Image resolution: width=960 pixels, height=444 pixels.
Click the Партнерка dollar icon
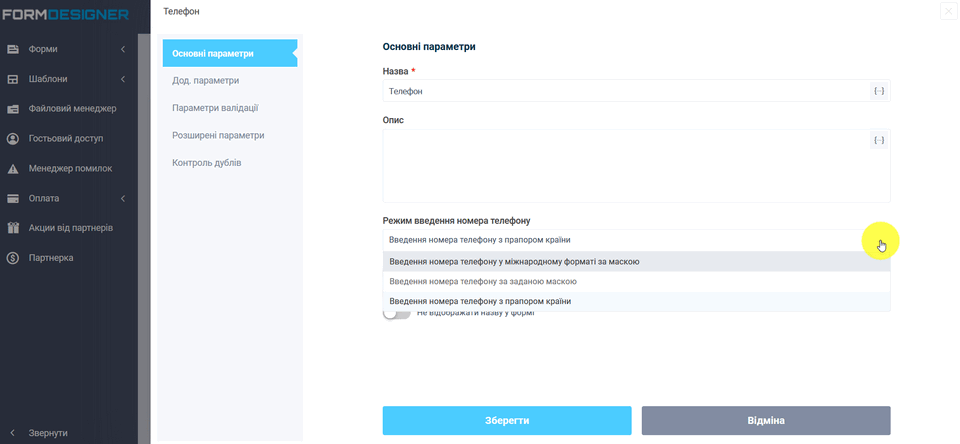point(14,258)
